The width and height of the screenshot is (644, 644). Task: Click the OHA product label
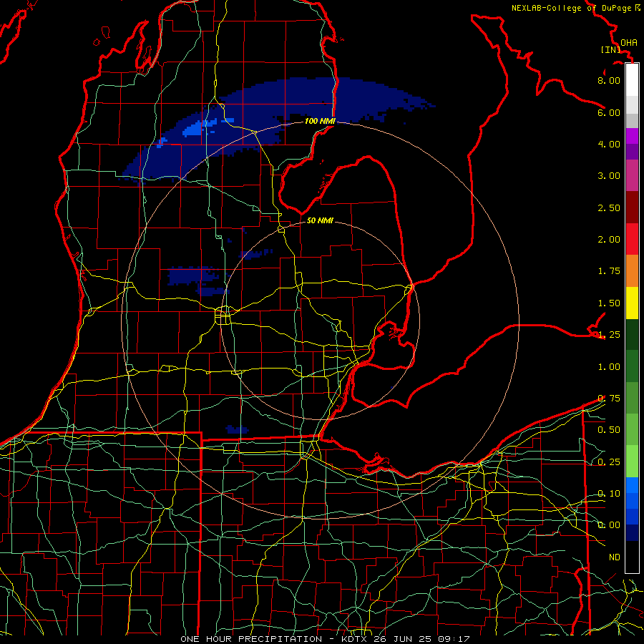(629, 42)
